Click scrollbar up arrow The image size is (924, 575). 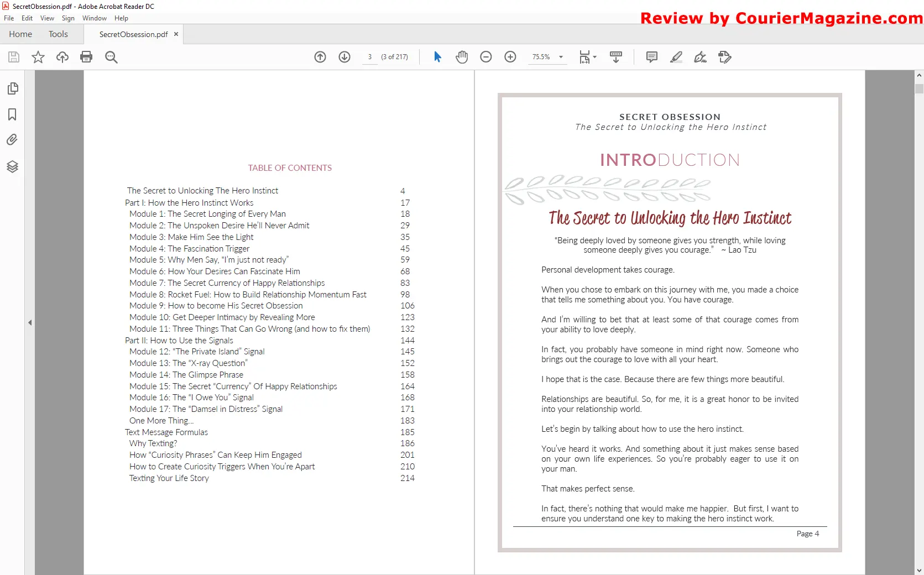919,75
